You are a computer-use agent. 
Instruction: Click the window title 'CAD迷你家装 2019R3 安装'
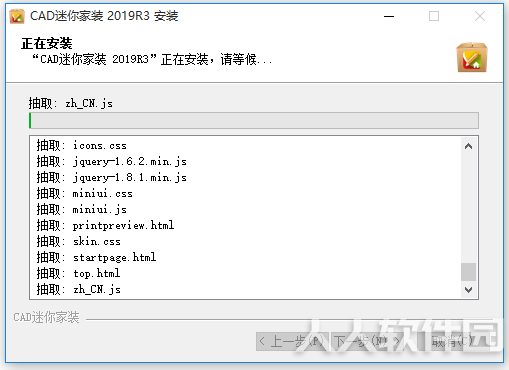(104, 16)
